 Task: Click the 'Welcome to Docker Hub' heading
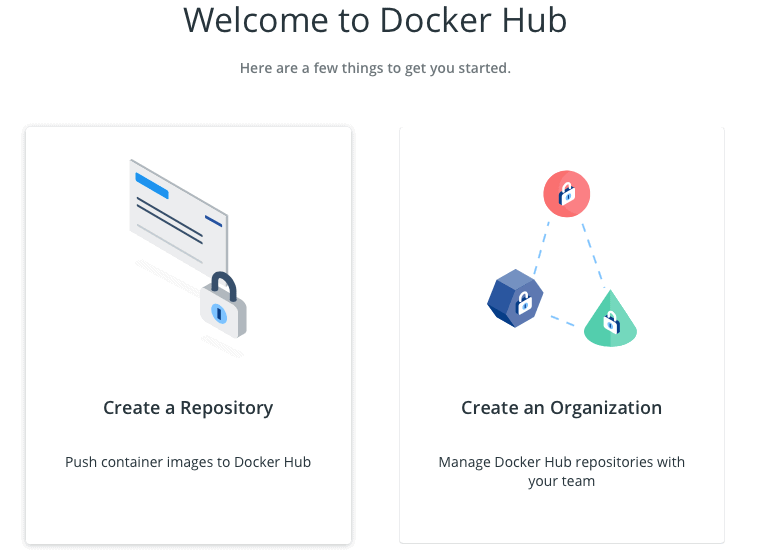375,20
